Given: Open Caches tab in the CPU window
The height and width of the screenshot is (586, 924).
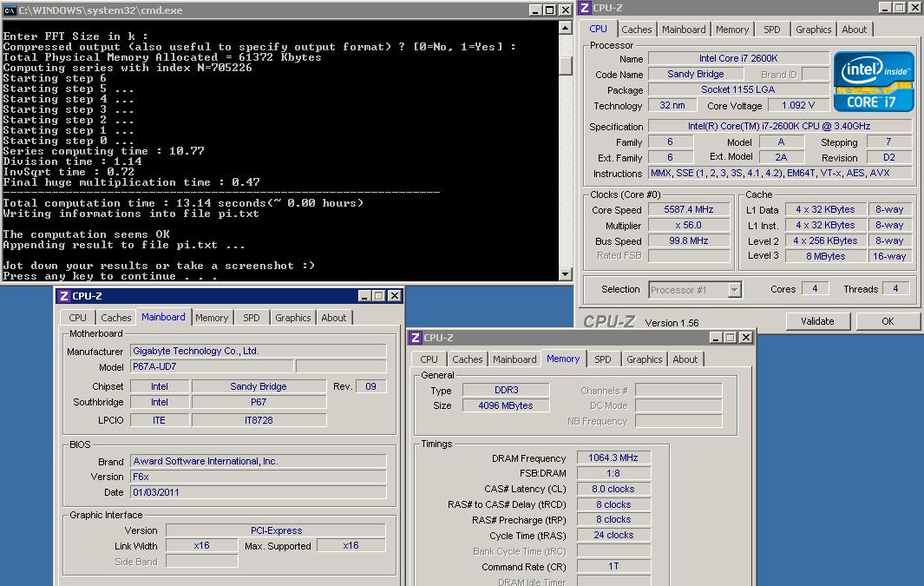Looking at the screenshot, I should (637, 30).
